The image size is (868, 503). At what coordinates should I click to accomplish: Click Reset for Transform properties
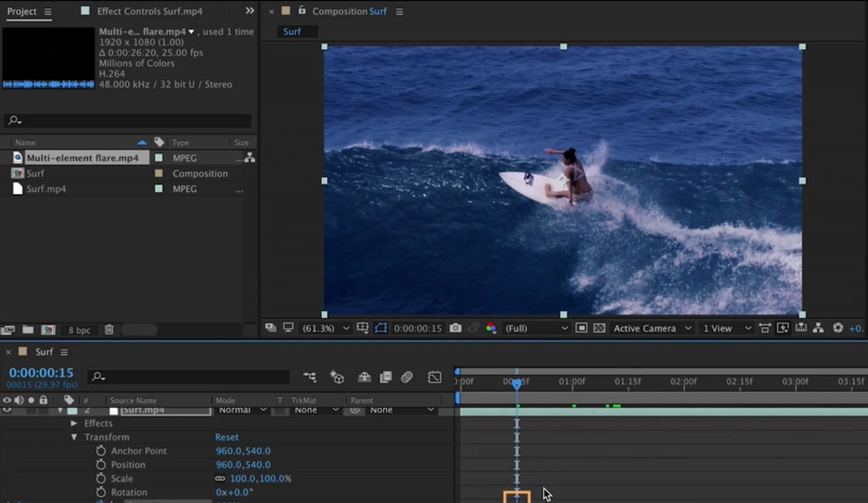226,437
